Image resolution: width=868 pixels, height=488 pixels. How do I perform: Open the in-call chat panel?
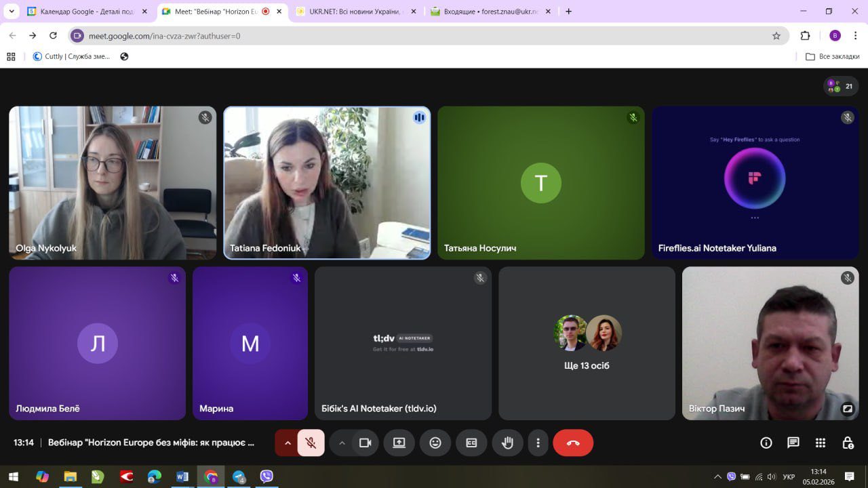click(793, 443)
